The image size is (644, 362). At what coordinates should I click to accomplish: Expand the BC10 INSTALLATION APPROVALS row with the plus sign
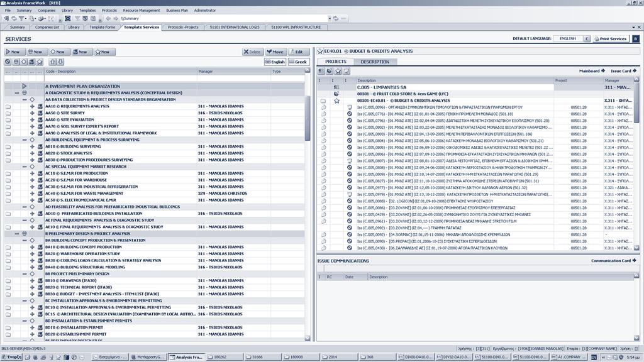point(32,307)
